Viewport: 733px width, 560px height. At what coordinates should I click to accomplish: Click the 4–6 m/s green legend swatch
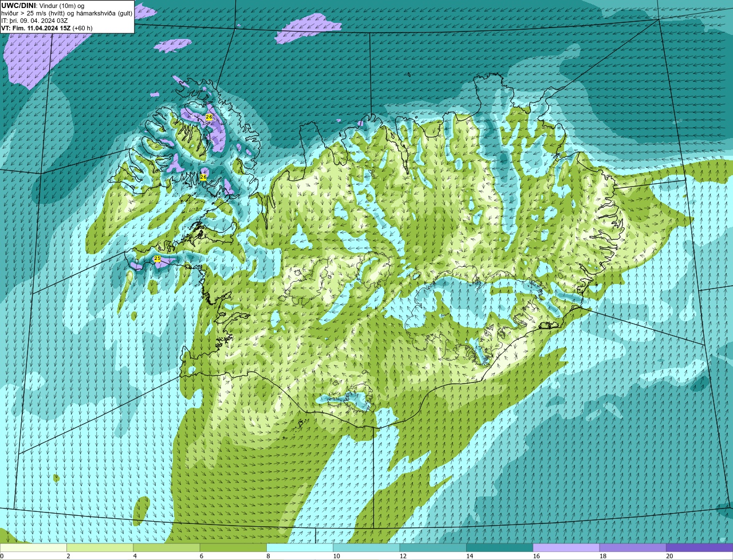[167, 547]
